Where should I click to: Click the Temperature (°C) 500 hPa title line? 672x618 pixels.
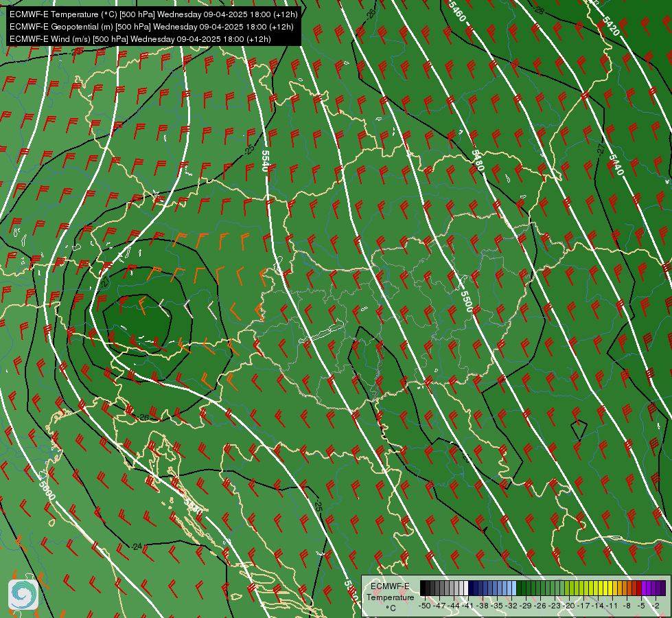pyautogui.click(x=154, y=14)
